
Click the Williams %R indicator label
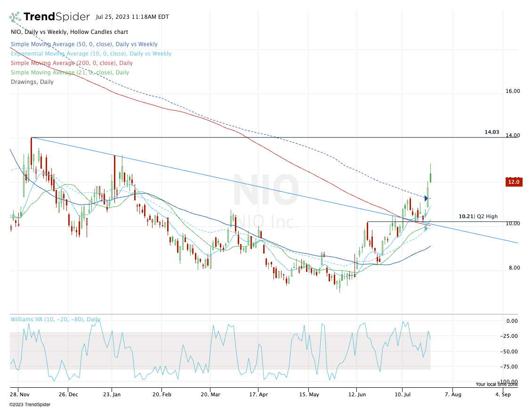(56, 319)
